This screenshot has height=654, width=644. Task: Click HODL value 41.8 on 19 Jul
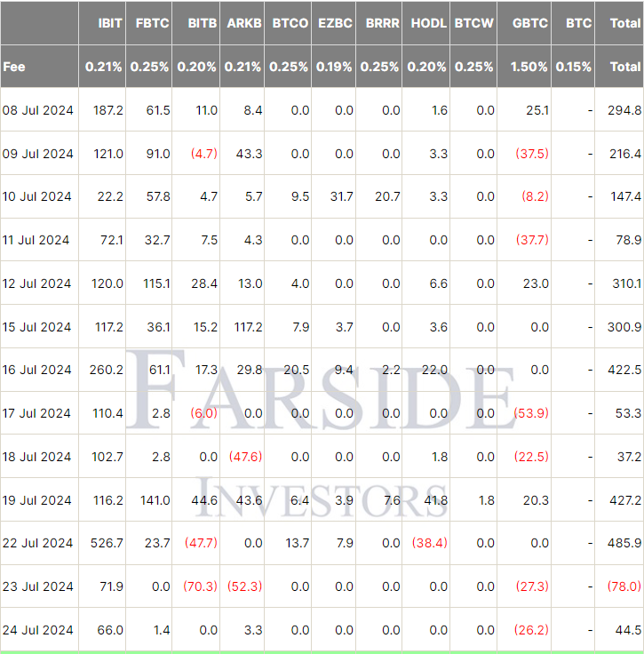(x=436, y=500)
